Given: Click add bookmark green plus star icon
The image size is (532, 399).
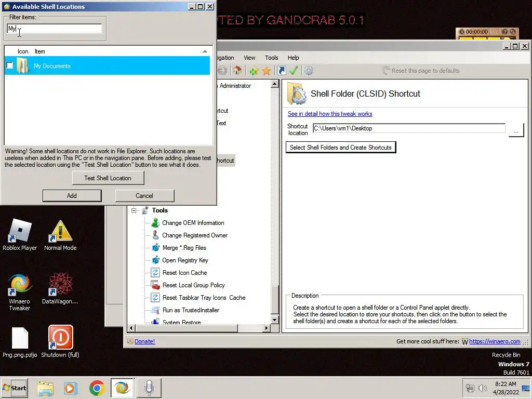Looking at the screenshot, I should click(254, 71).
